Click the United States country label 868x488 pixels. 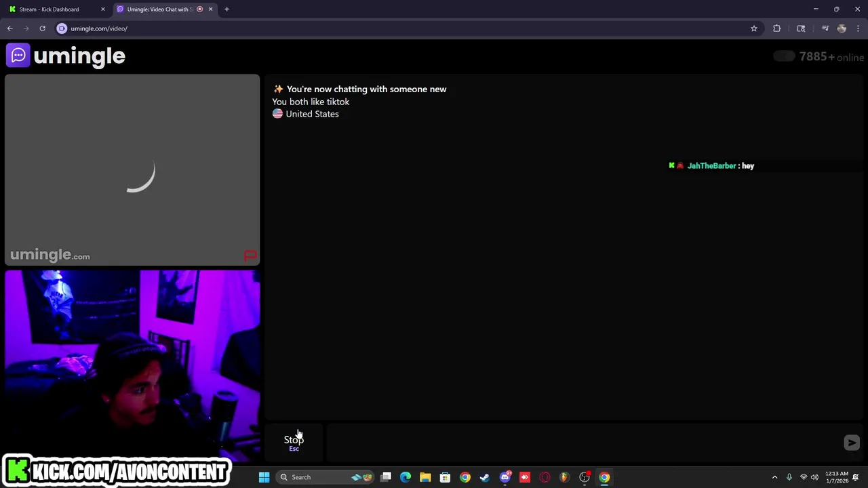[312, 114]
